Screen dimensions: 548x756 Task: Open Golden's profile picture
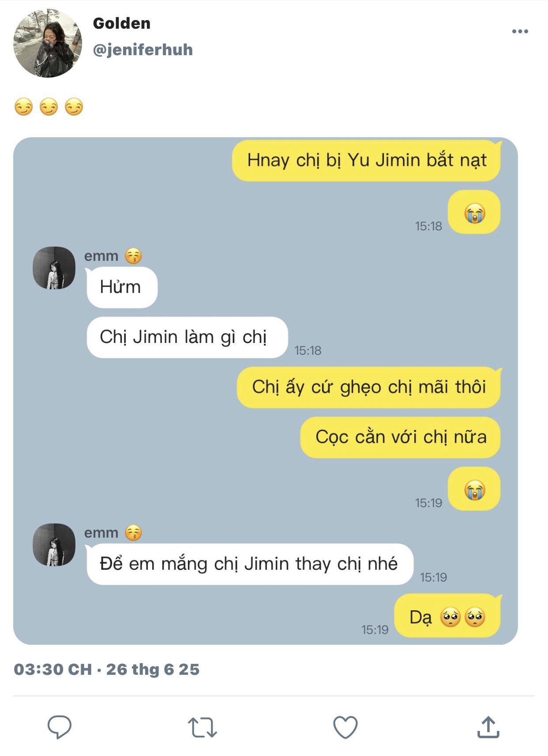pyautogui.click(x=48, y=43)
